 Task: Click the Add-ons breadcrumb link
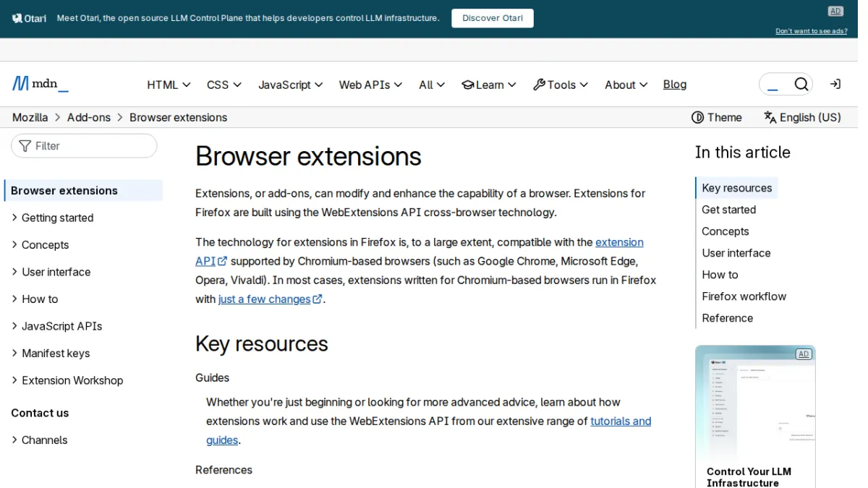pyautogui.click(x=89, y=117)
